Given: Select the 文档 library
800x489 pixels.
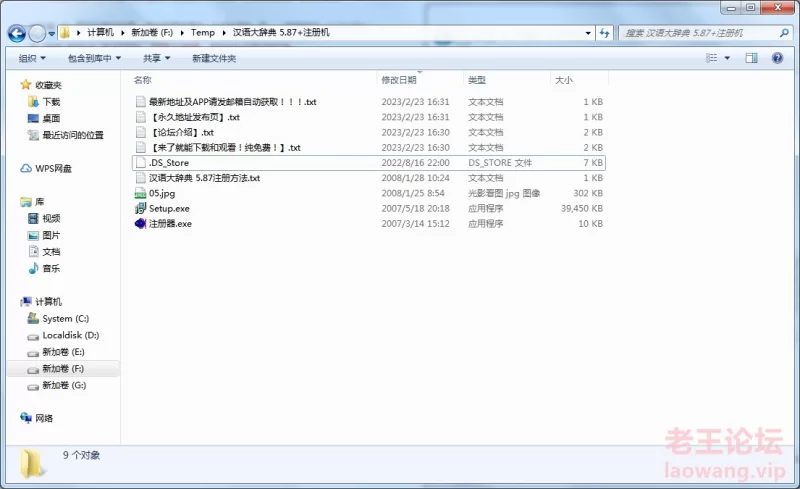Looking at the screenshot, I should point(51,252).
